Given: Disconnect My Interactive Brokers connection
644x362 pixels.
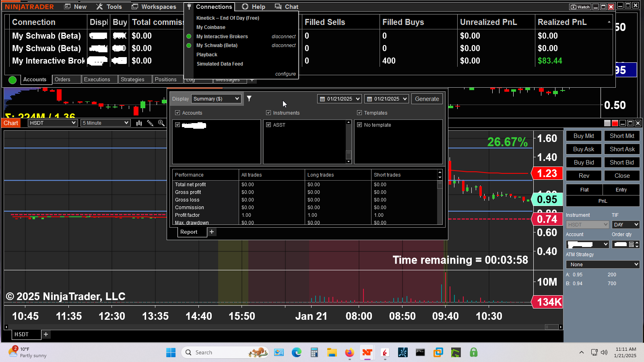Looking at the screenshot, I should [283, 37].
